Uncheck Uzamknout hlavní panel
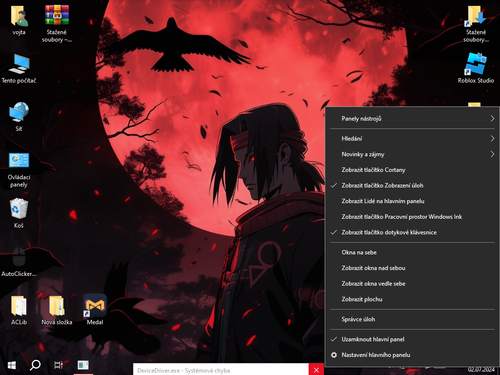This screenshot has width=500, height=375. pos(412,339)
